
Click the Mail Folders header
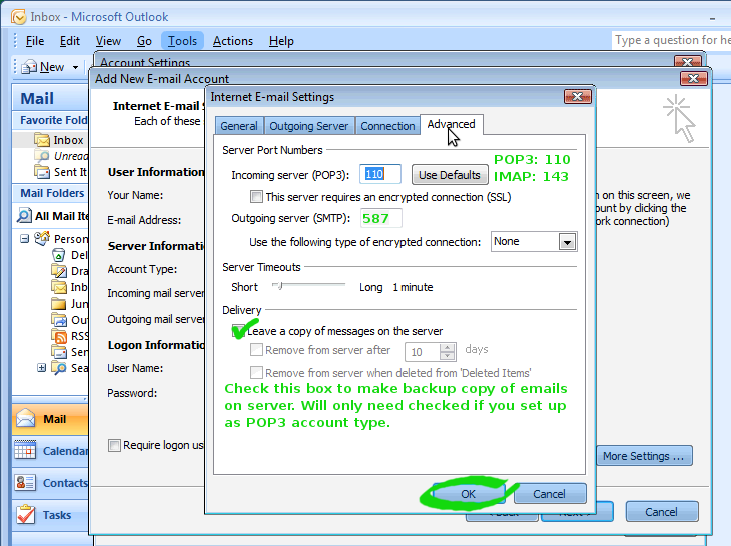[x=52, y=193]
